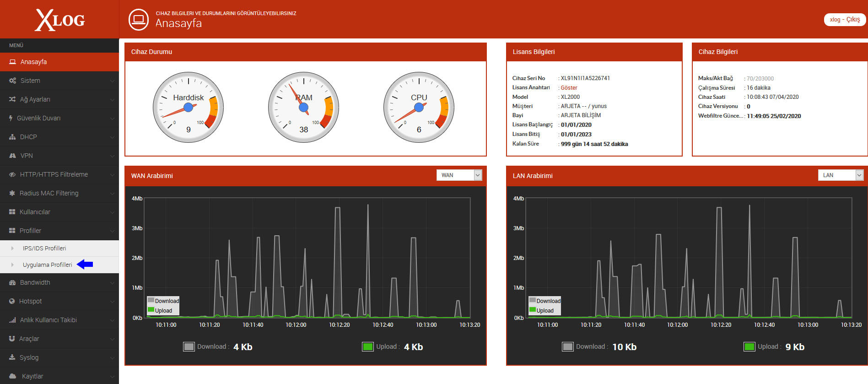Select Anasayfa in the sidebar menu
Viewport: 868px width, 384px height.
tap(59, 62)
